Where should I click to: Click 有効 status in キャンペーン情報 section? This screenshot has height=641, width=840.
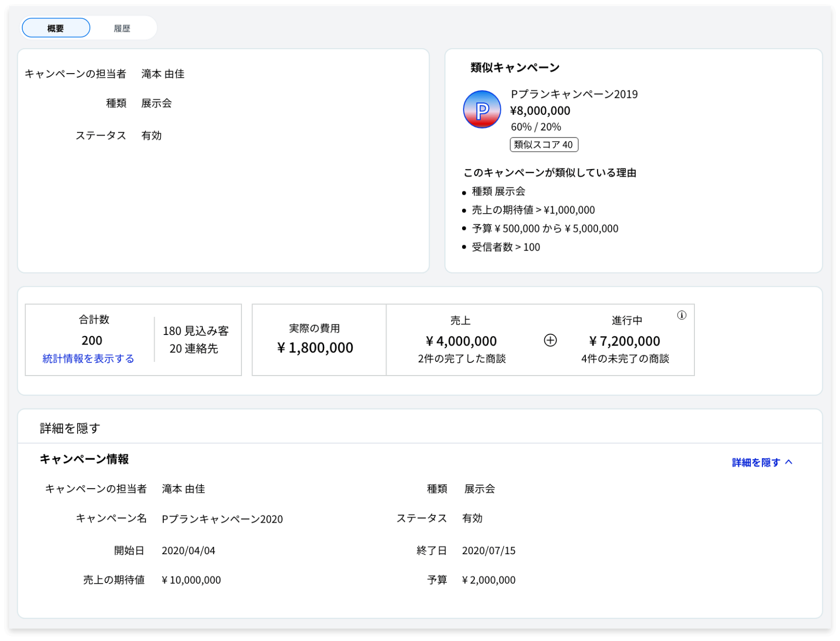(472, 518)
